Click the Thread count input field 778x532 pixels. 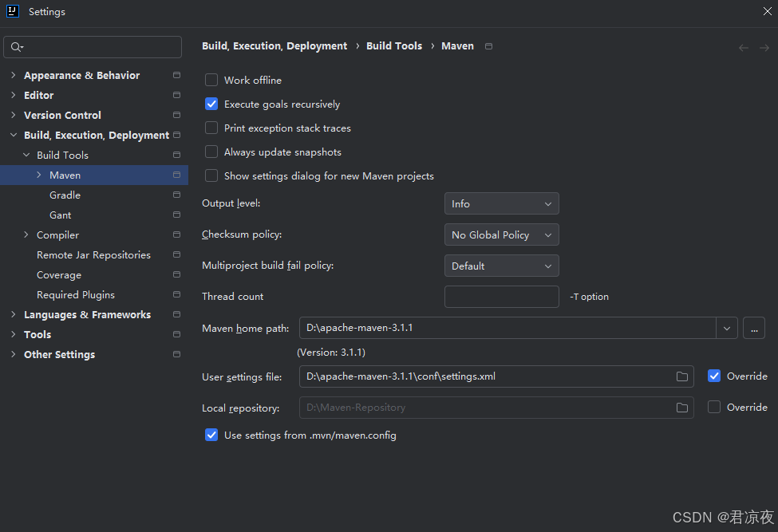coord(501,297)
